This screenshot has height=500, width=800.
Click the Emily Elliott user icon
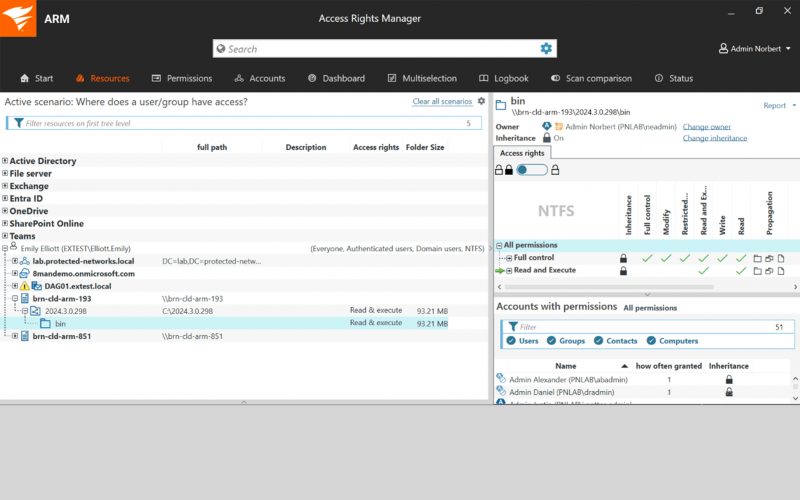click(13, 246)
